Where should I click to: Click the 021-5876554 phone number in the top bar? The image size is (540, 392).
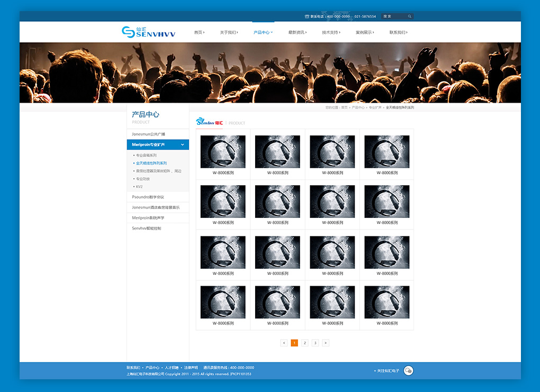pyautogui.click(x=365, y=16)
